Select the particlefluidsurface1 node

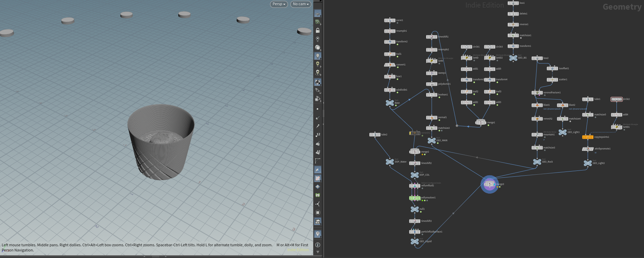pyautogui.click(x=415, y=232)
